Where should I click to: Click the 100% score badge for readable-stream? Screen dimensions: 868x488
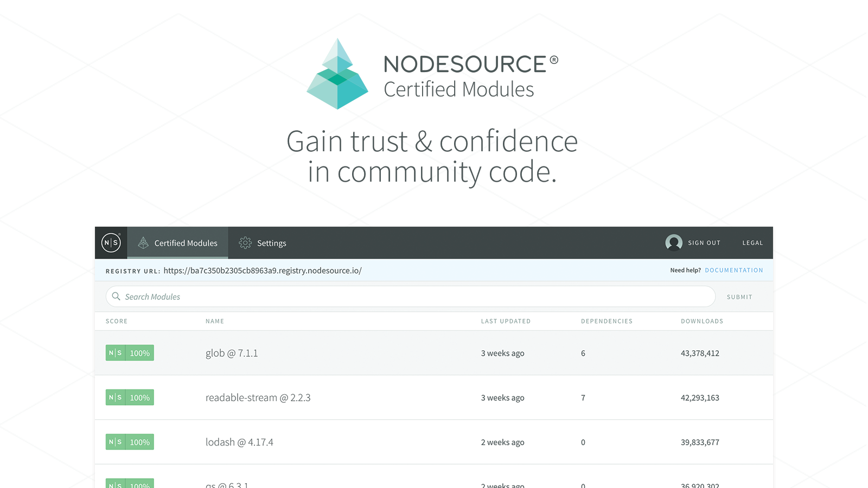pyautogui.click(x=130, y=397)
